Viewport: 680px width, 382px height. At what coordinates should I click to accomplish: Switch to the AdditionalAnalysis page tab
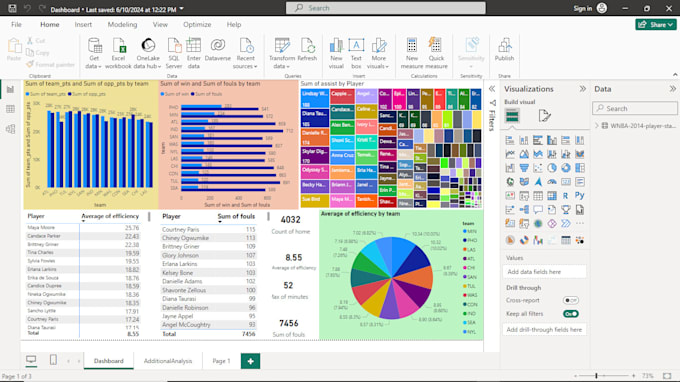pyautogui.click(x=168, y=361)
